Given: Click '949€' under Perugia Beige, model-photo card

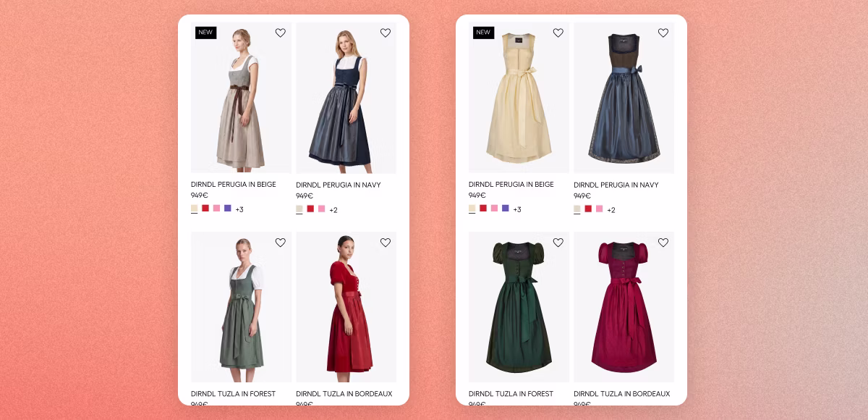Looking at the screenshot, I should tap(200, 196).
